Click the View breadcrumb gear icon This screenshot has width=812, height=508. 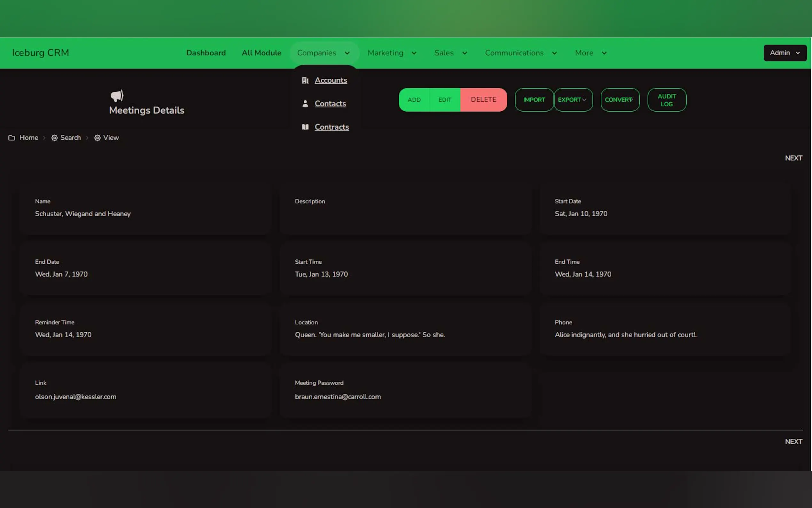[x=98, y=138]
